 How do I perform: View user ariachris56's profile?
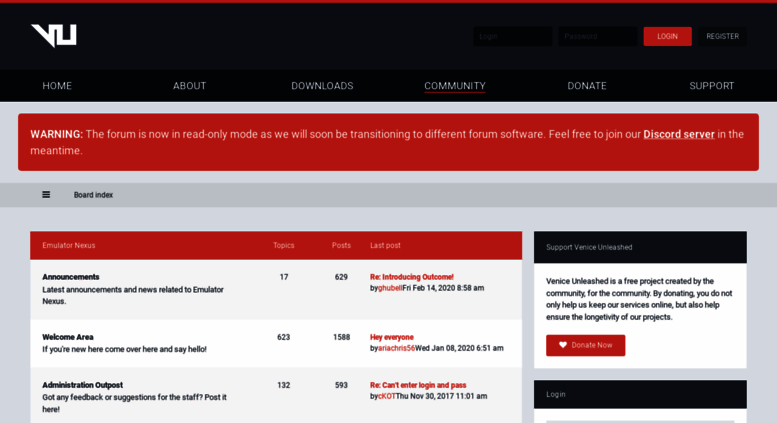tap(396, 348)
